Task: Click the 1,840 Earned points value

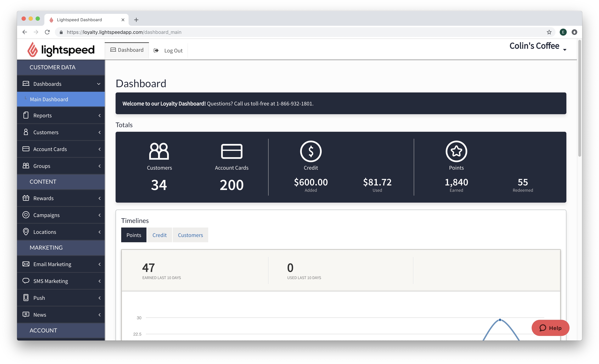Action: point(456,182)
